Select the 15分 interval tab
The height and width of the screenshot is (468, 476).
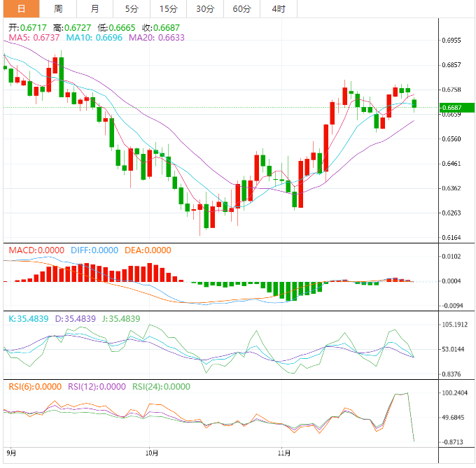(168, 8)
